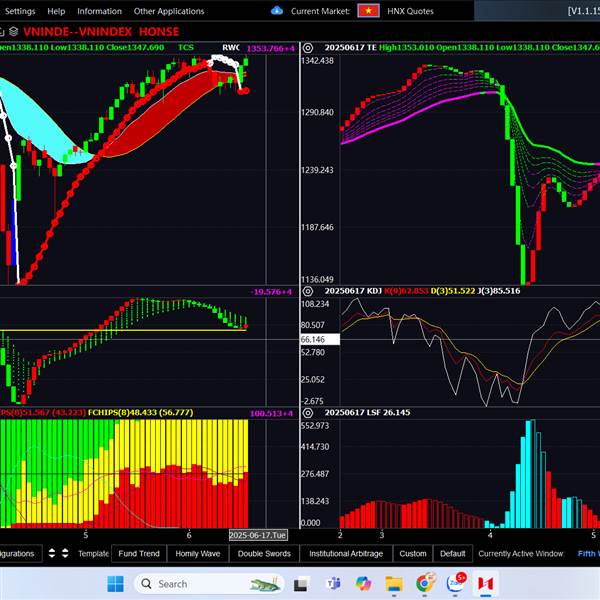Click the Close1347.690 value in left chart header
Image resolution: width=600 pixels, height=600 pixels.
click(135, 47)
